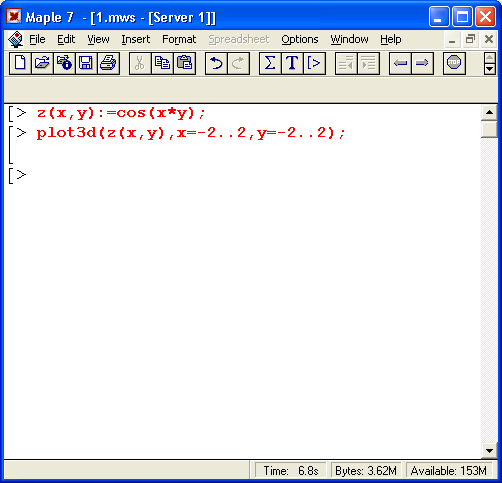Insert Maple input with the Sigma icon
Image resolution: width=502 pixels, height=483 pixels.
(270, 63)
